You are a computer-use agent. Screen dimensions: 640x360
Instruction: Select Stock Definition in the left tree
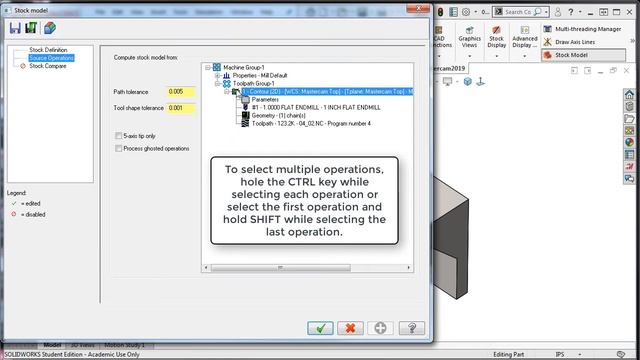(48, 50)
